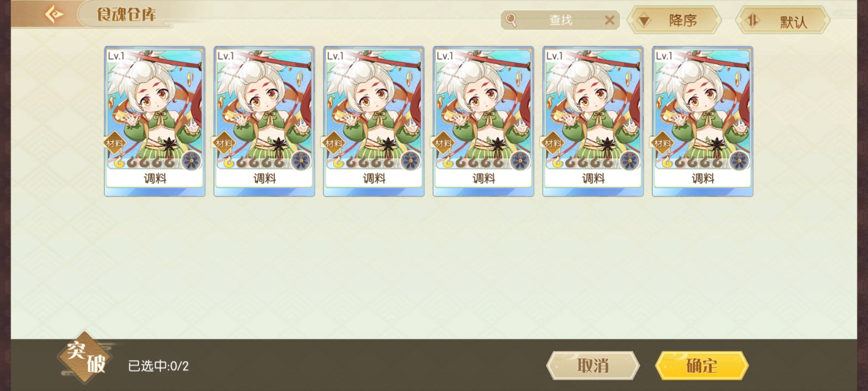Image resolution: width=868 pixels, height=391 pixels.
Task: Open the 默认 sort type dropdown
Action: click(783, 20)
